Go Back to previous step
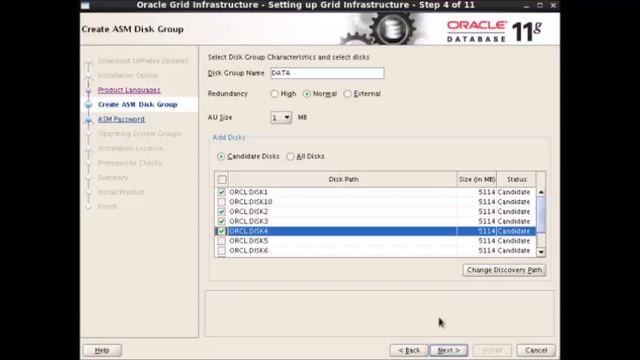 [x=409, y=350]
